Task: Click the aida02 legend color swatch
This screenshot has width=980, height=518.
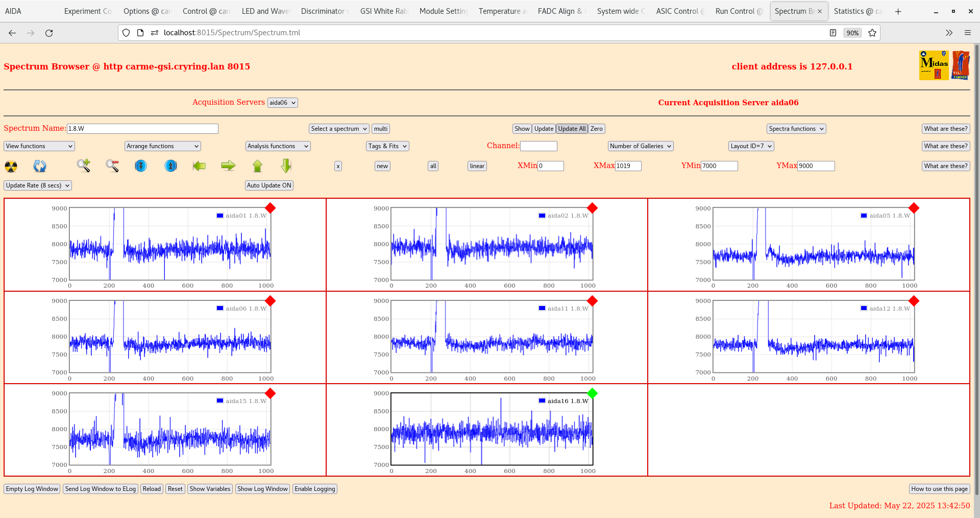Action: (542, 216)
